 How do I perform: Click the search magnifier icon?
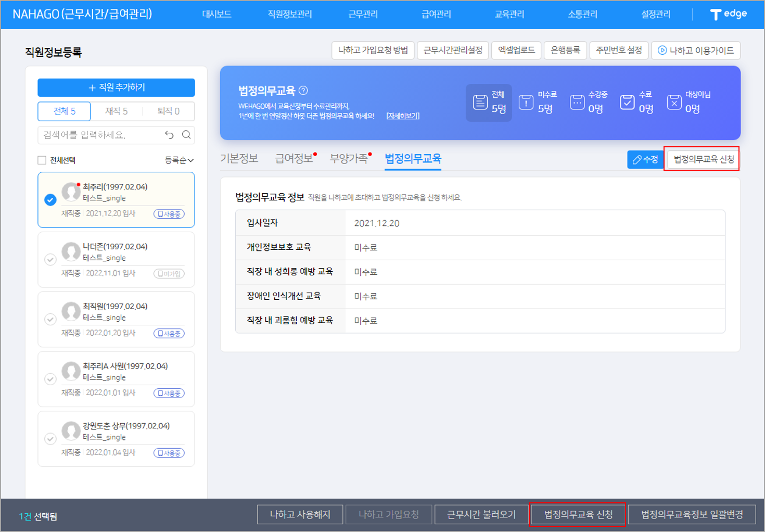(x=186, y=135)
